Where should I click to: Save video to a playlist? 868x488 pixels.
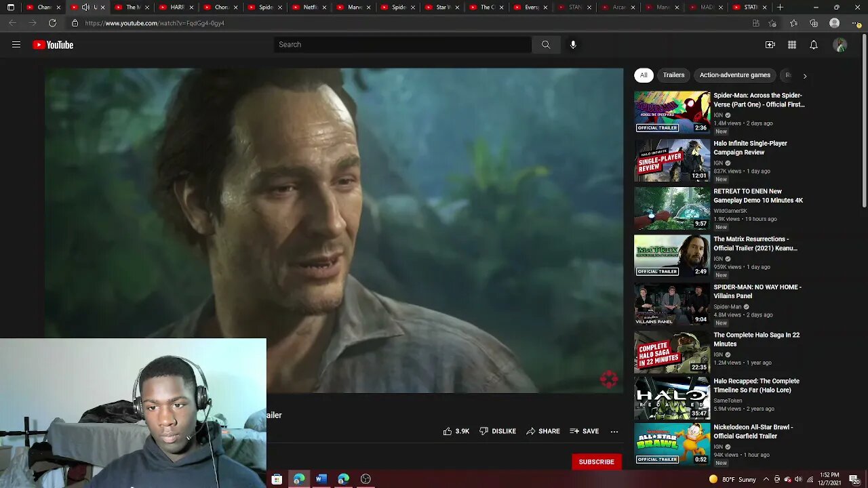pos(585,431)
